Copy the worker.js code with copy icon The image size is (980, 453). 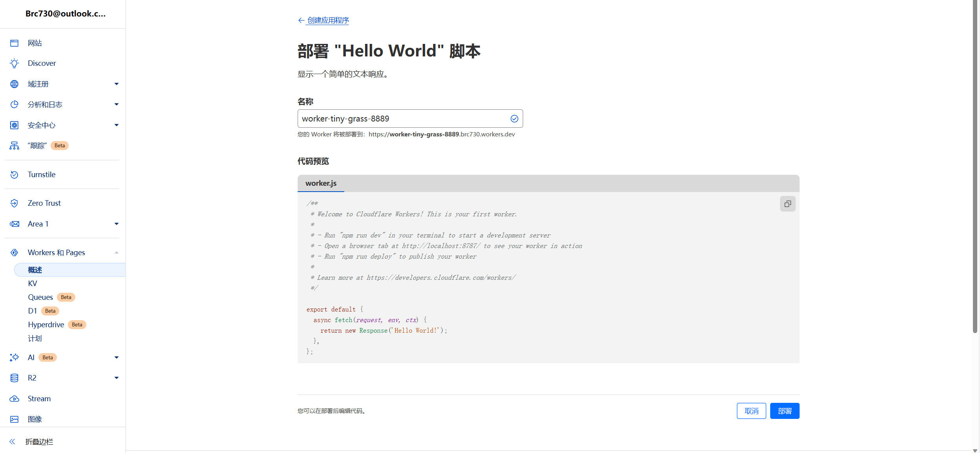point(787,204)
